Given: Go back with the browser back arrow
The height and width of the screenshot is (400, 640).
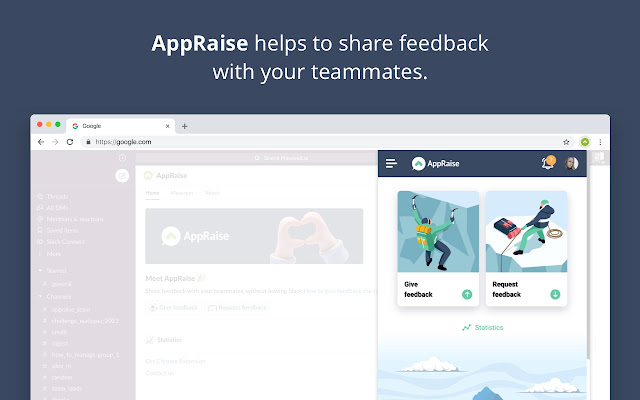Looking at the screenshot, I should pyautogui.click(x=41, y=142).
